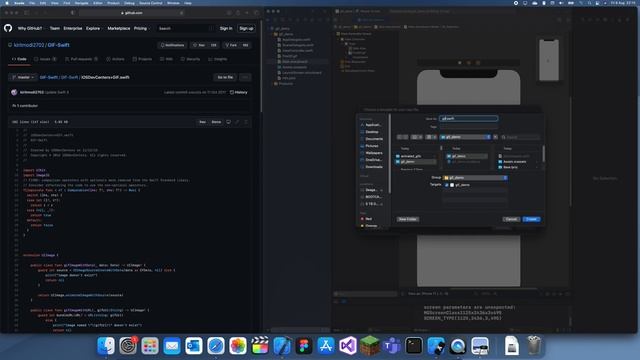The width and height of the screenshot is (640, 360).
Task: Open Preview in the Dock
Action: [x=480, y=346]
